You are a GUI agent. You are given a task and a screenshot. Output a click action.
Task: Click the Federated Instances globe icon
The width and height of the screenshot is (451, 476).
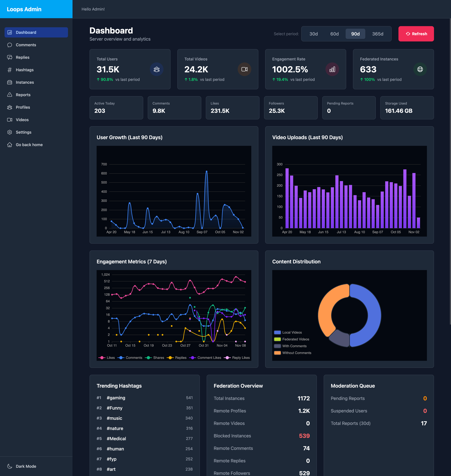click(420, 69)
